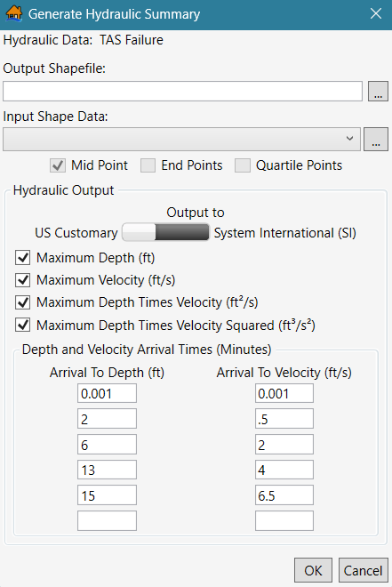Click the Cancel button
The height and width of the screenshot is (587, 392).
pos(364,570)
